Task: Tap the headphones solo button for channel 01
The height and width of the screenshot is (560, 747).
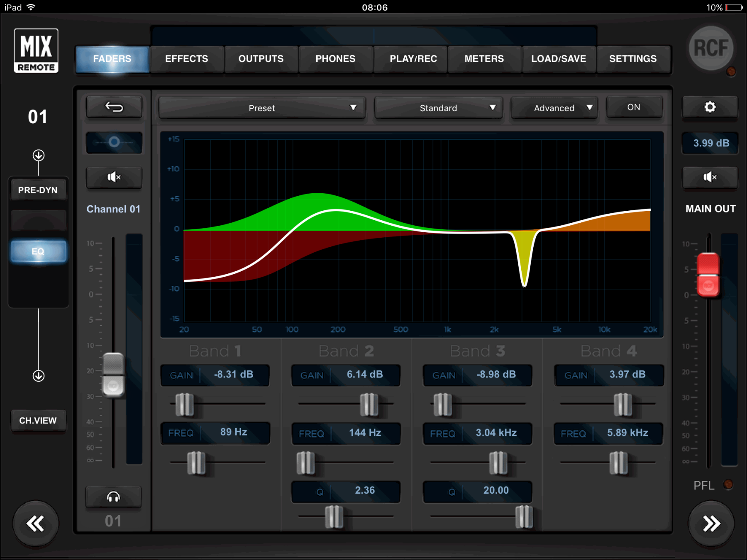Action: click(x=113, y=497)
